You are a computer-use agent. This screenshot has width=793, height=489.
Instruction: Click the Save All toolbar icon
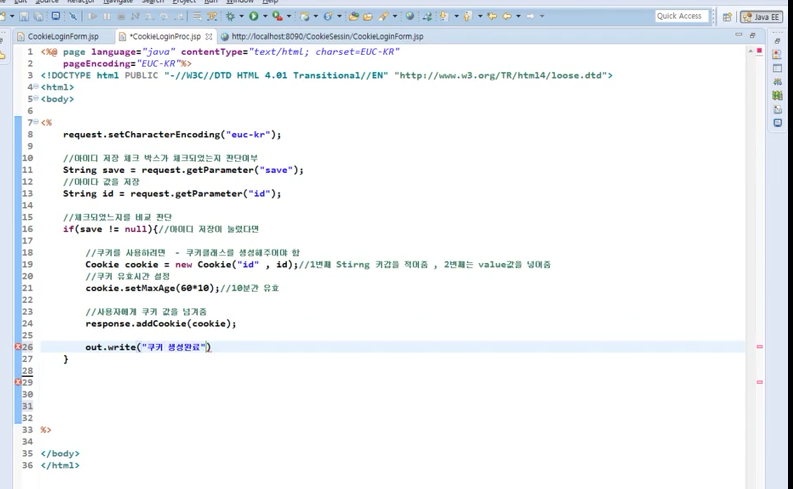(x=38, y=16)
